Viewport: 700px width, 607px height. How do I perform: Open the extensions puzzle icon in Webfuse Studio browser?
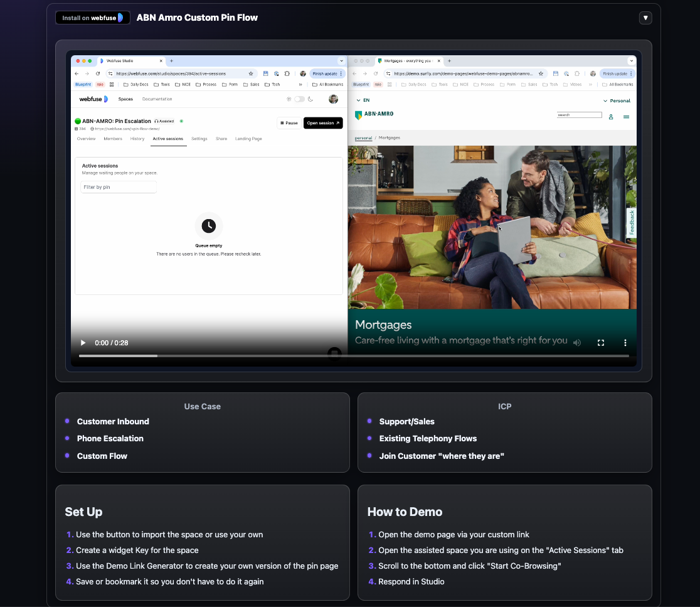(287, 73)
